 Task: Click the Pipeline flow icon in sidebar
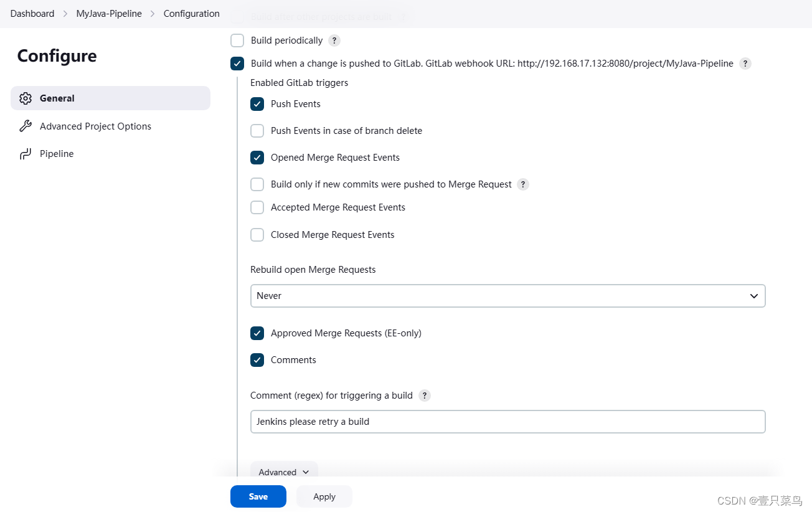point(25,154)
